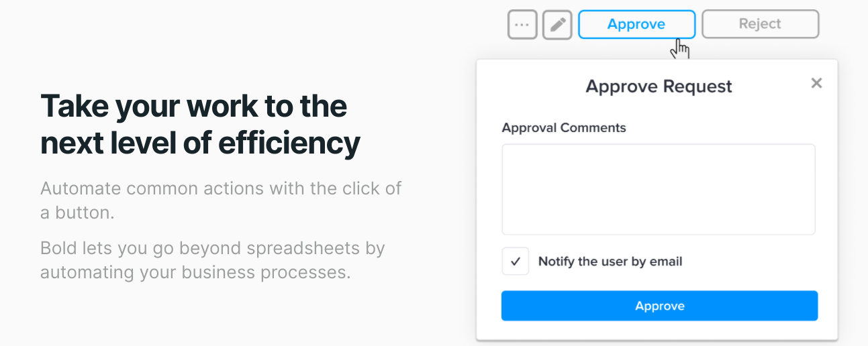Click the word "spreadsheets" in the description
Viewport: 868px width, 346px height.
(x=303, y=249)
